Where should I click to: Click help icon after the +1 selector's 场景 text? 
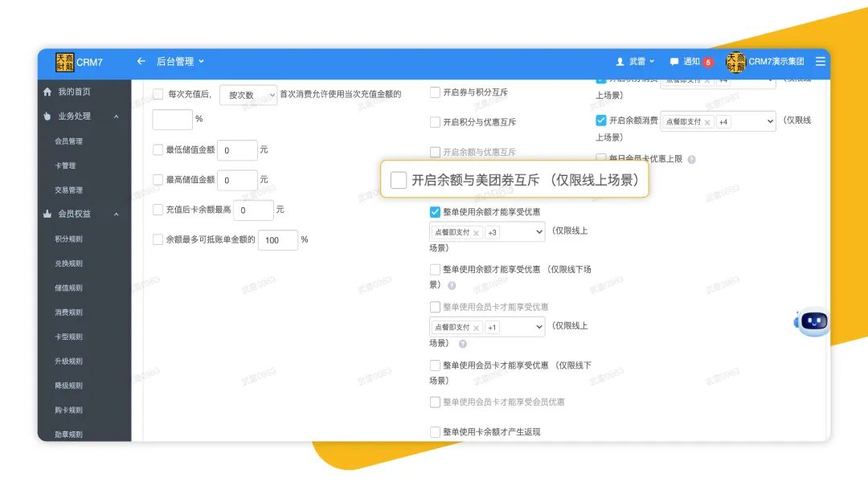(x=463, y=344)
